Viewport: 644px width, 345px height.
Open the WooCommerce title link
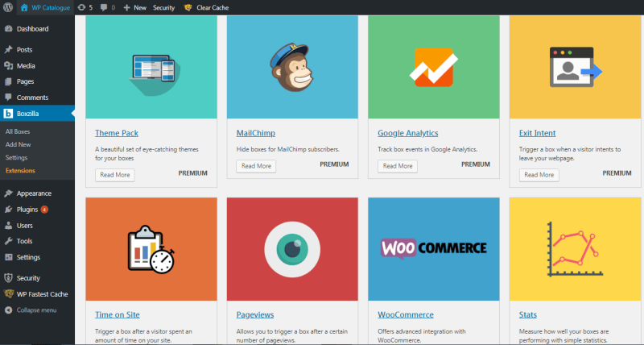(x=406, y=314)
